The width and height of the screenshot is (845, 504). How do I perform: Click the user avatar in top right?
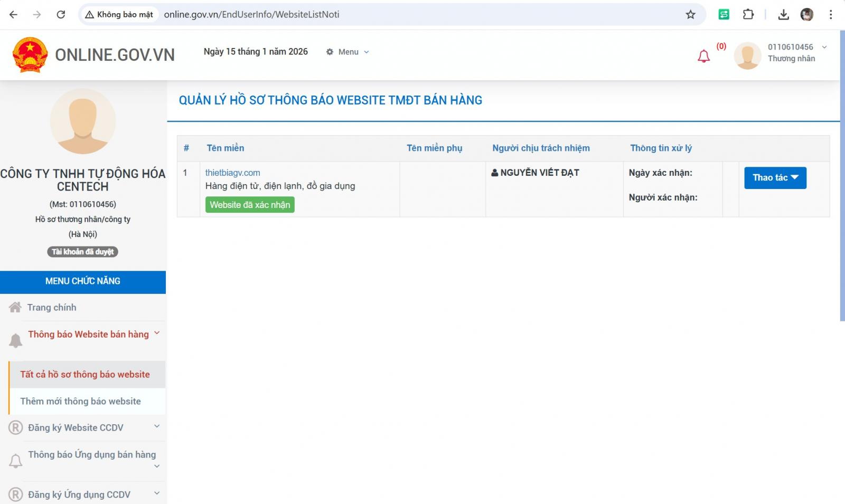pyautogui.click(x=747, y=55)
